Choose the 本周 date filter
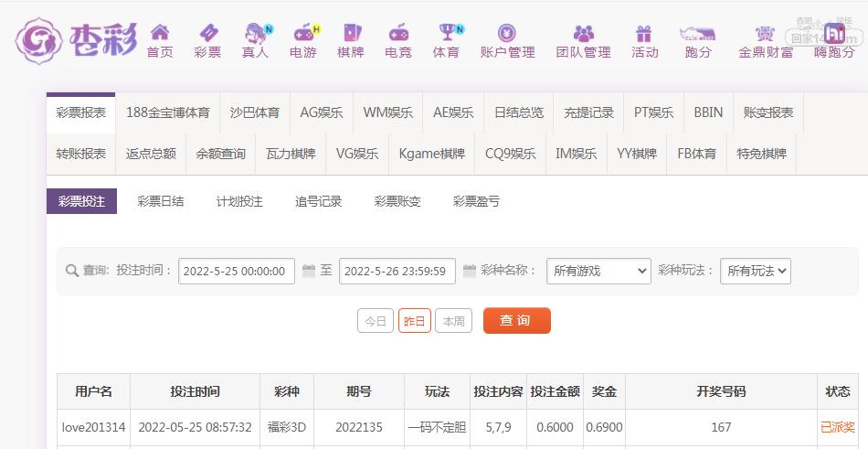The height and width of the screenshot is (449, 868). (453, 321)
